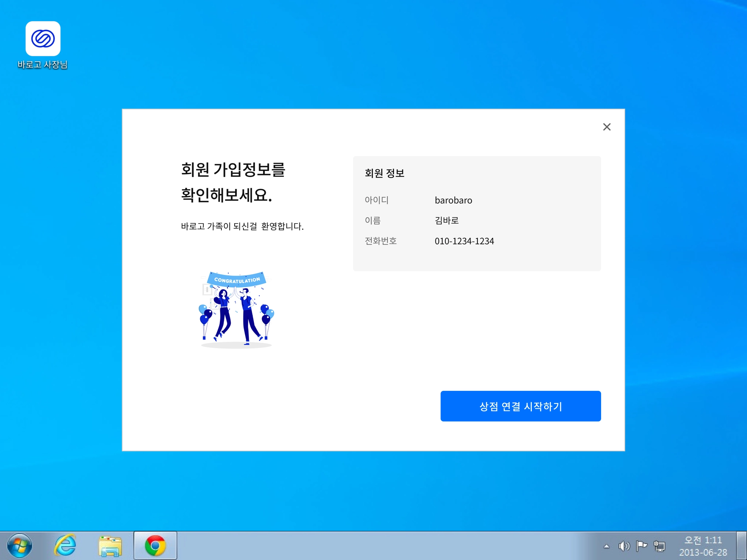The image size is (747, 560).
Task: Click the clock showing 오전 1:11
Action: (x=703, y=546)
